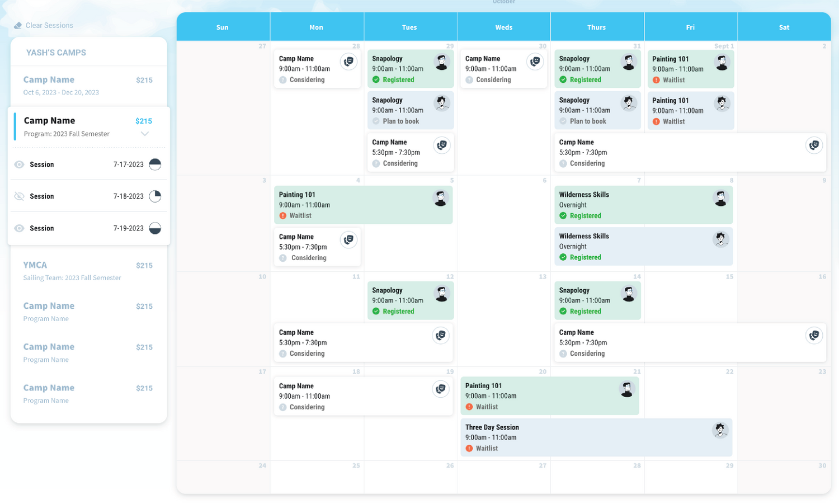Viewport: 839px width, 504px height.
Task: Show the 7-18-2023 session with crossed-out eye icon
Action: [x=19, y=196]
